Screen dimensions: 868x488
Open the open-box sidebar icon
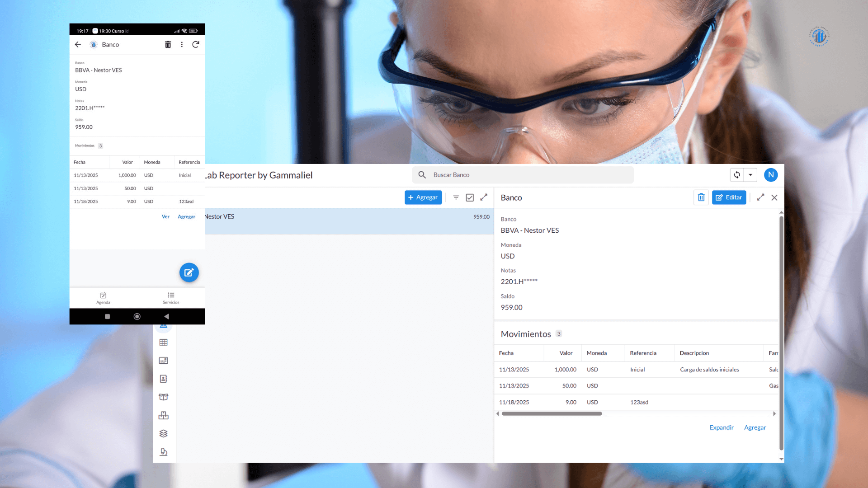[x=164, y=397]
